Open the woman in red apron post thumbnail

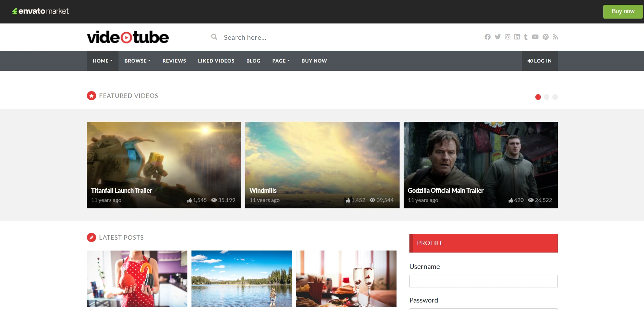[x=137, y=279]
